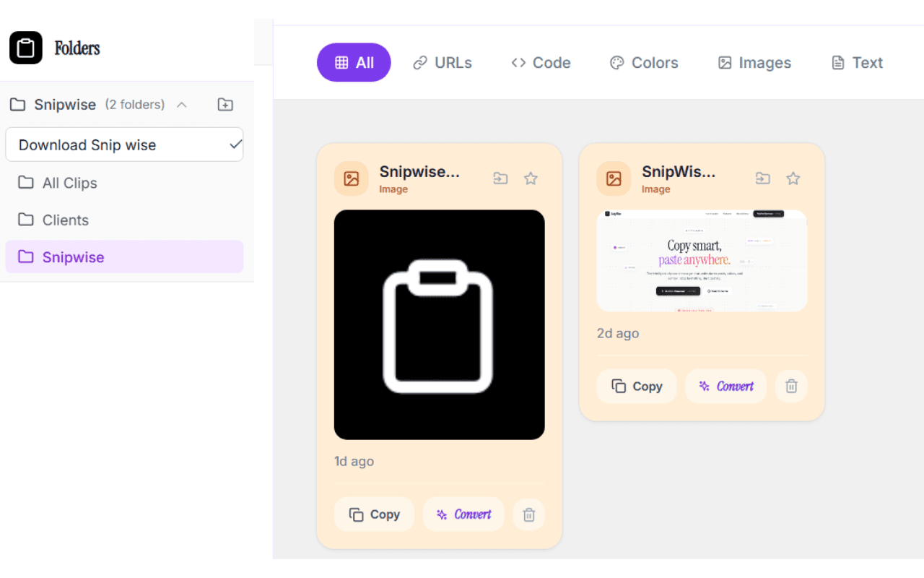Open the SnipWise webpage thumbnail preview
Viewport: 924px width, 578px height.
[x=701, y=260]
